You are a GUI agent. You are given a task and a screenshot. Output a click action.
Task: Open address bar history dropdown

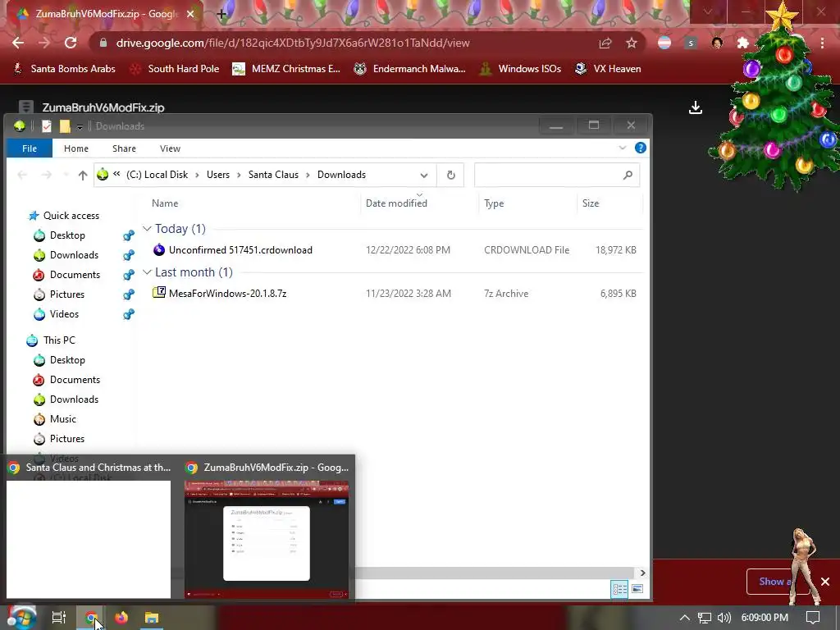click(424, 176)
